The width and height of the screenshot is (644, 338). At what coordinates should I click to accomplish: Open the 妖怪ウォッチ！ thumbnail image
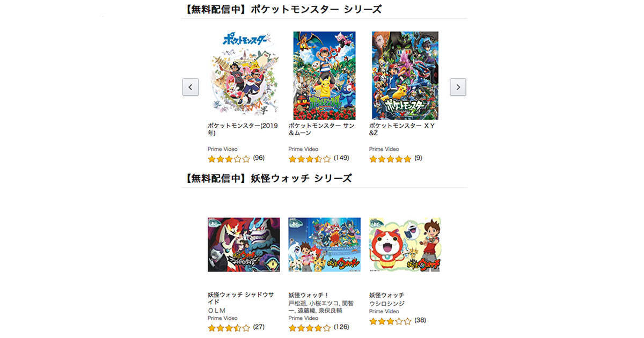pyautogui.click(x=324, y=245)
